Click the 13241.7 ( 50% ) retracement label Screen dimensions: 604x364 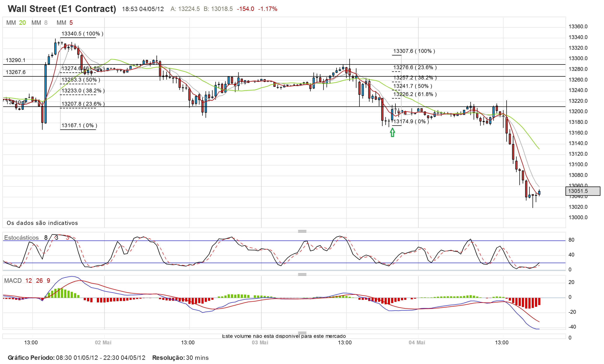(413, 86)
